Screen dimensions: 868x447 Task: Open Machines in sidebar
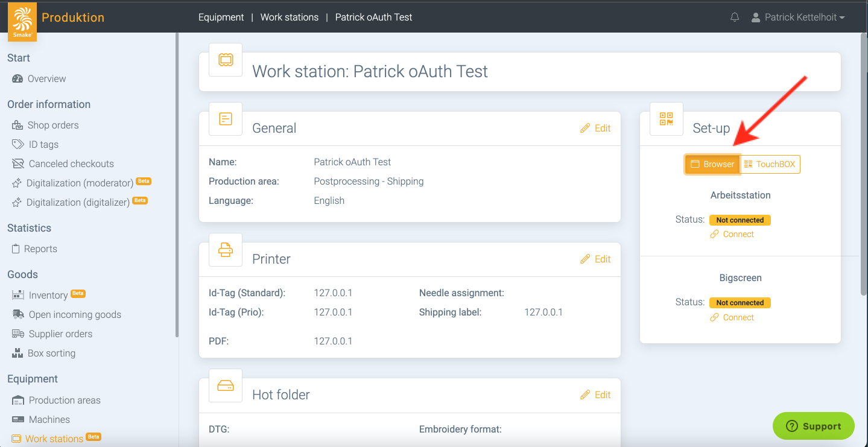point(49,420)
